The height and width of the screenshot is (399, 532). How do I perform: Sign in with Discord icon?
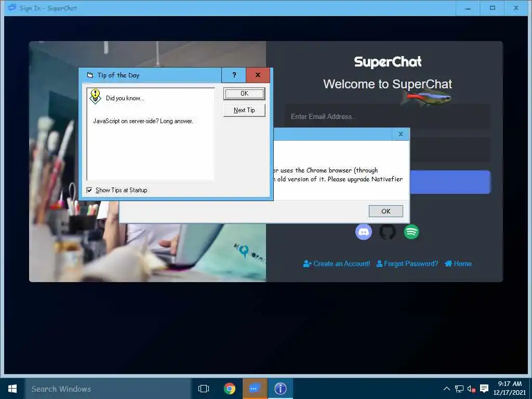(x=363, y=232)
